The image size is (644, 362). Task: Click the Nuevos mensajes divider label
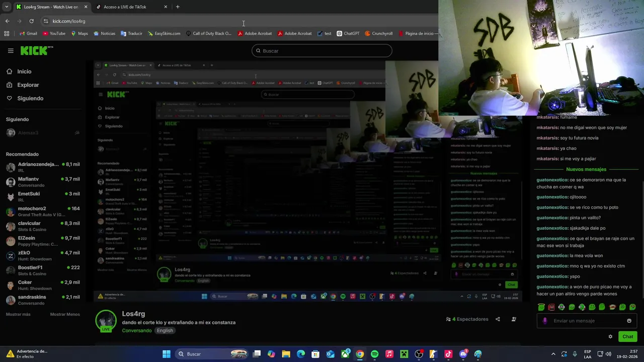586,169
